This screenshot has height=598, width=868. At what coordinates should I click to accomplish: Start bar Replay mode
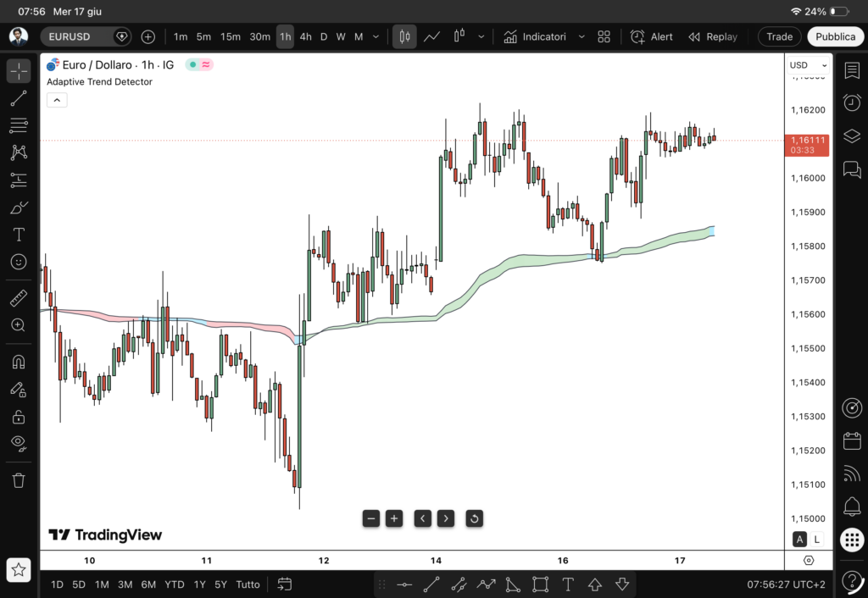(712, 36)
